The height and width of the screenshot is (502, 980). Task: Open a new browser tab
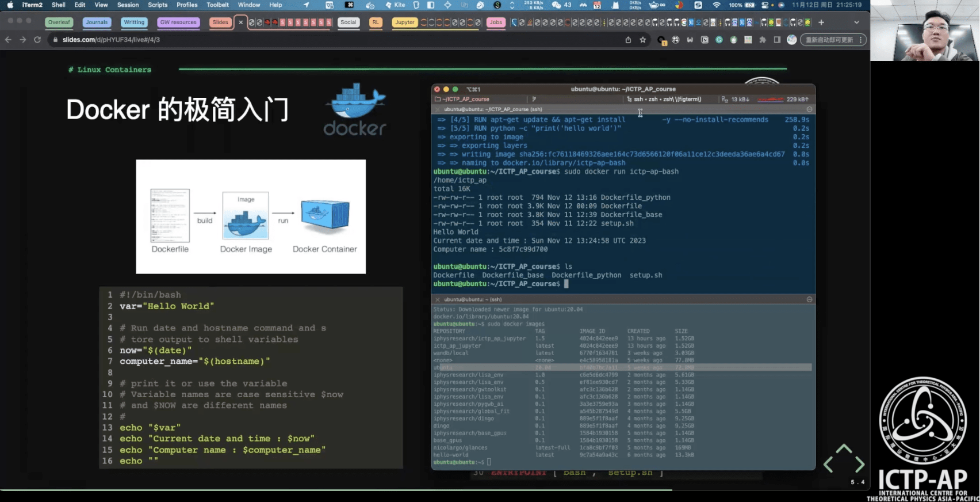[821, 22]
